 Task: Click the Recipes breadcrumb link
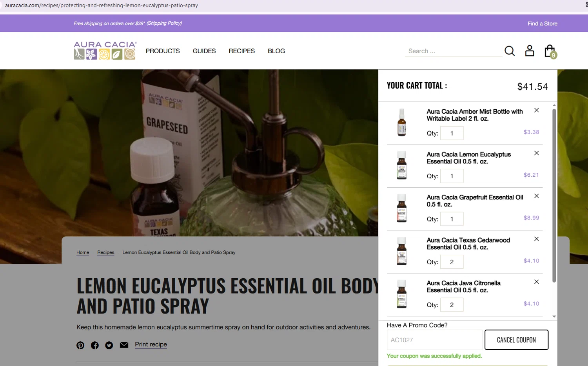click(106, 252)
